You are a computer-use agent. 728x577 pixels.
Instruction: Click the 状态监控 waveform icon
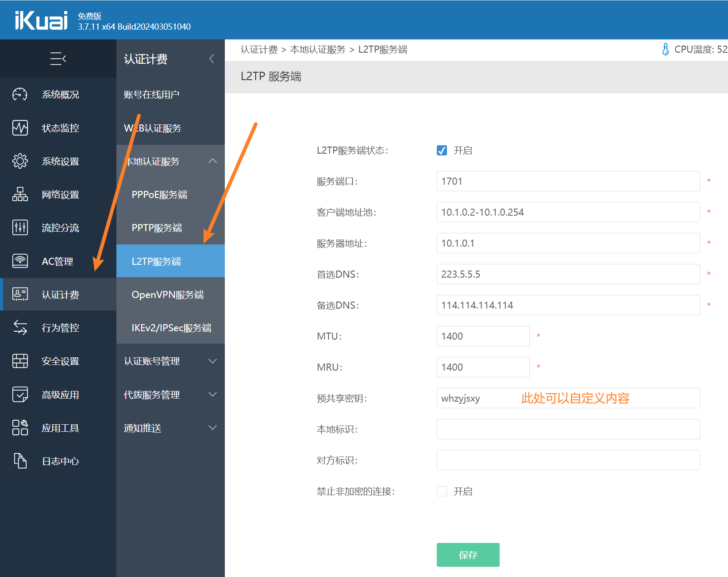20,128
